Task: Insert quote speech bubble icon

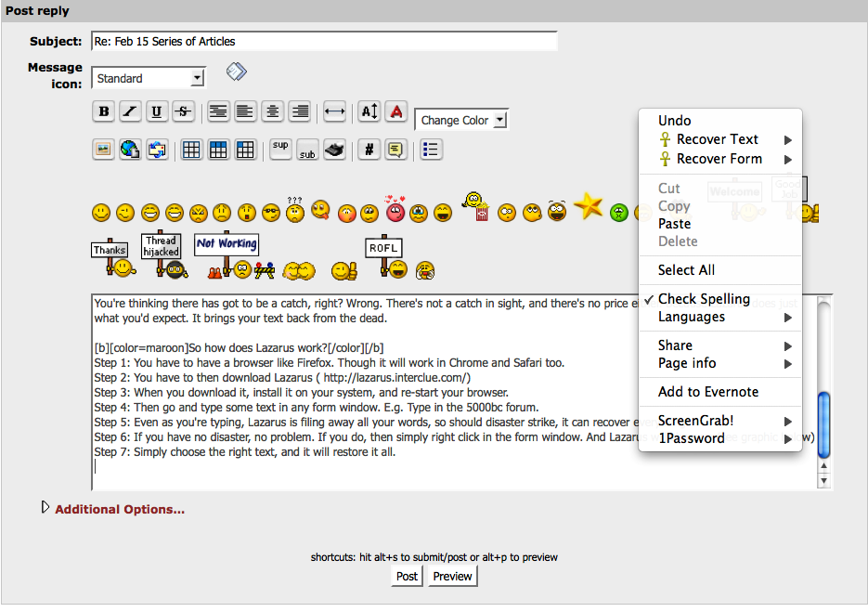Action: tap(395, 150)
